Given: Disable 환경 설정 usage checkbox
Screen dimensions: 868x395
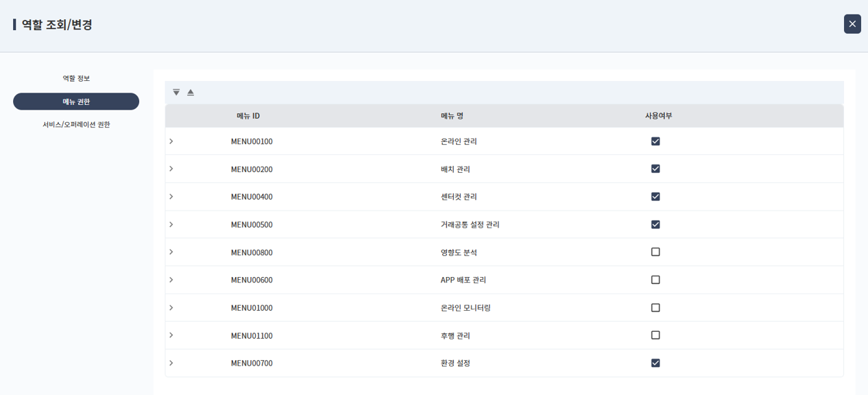Looking at the screenshot, I should 655,363.
